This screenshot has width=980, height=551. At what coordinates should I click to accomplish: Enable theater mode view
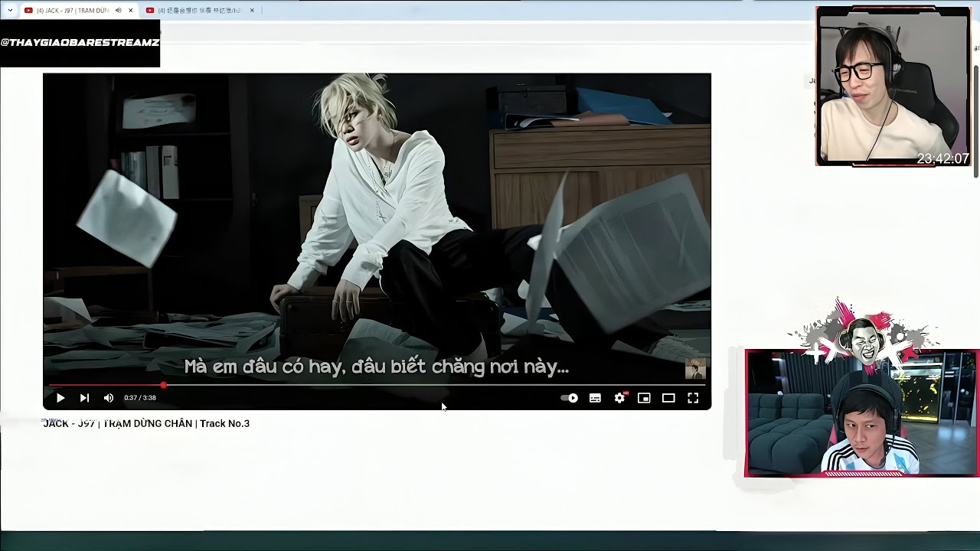tap(668, 398)
